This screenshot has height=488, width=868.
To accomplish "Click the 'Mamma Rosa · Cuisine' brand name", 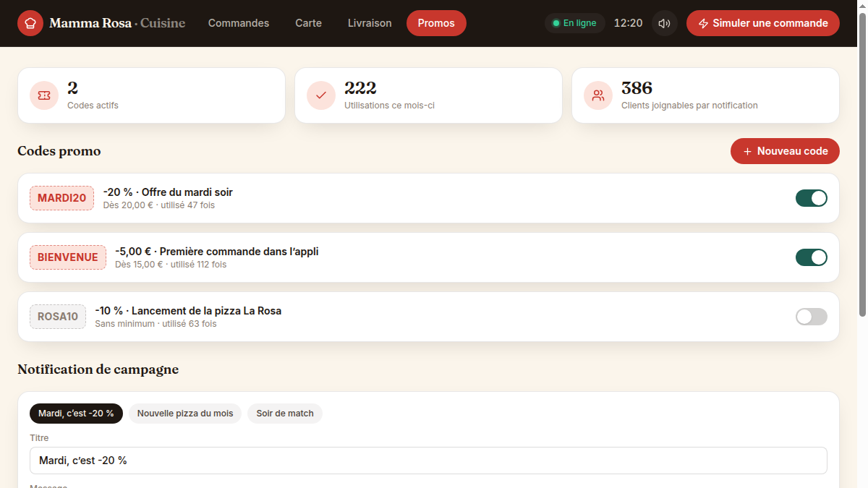I will coord(117,23).
